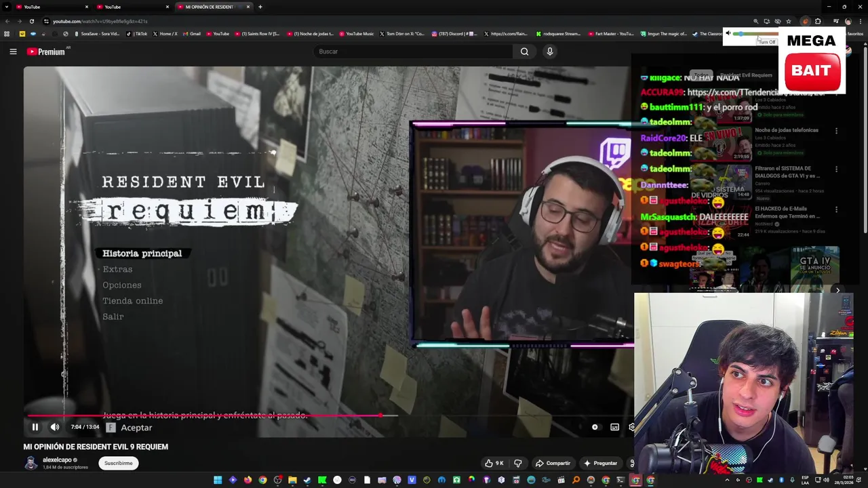Start voice search with the microphone icon
The image size is (868, 488).
pyautogui.click(x=550, y=52)
